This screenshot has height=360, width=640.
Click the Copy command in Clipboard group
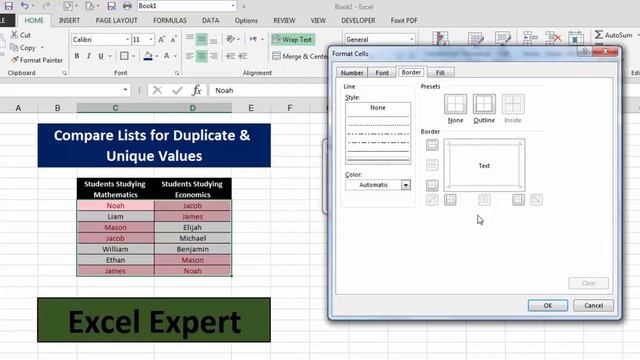(23, 48)
